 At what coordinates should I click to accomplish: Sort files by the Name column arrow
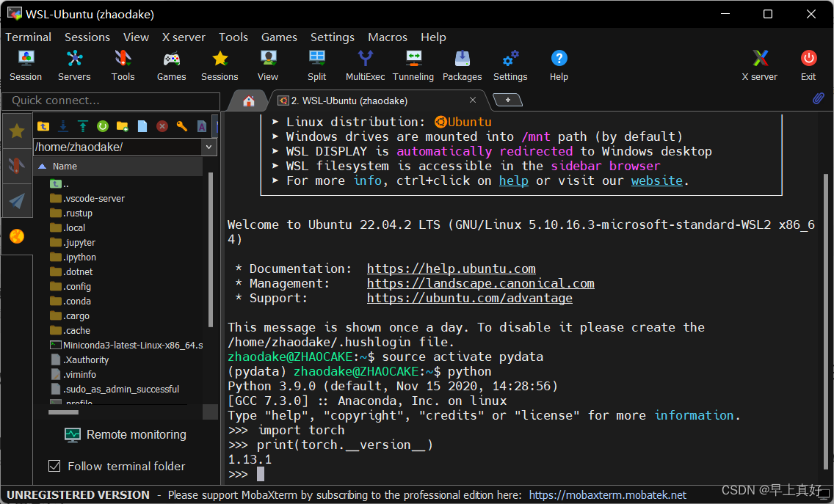(43, 167)
